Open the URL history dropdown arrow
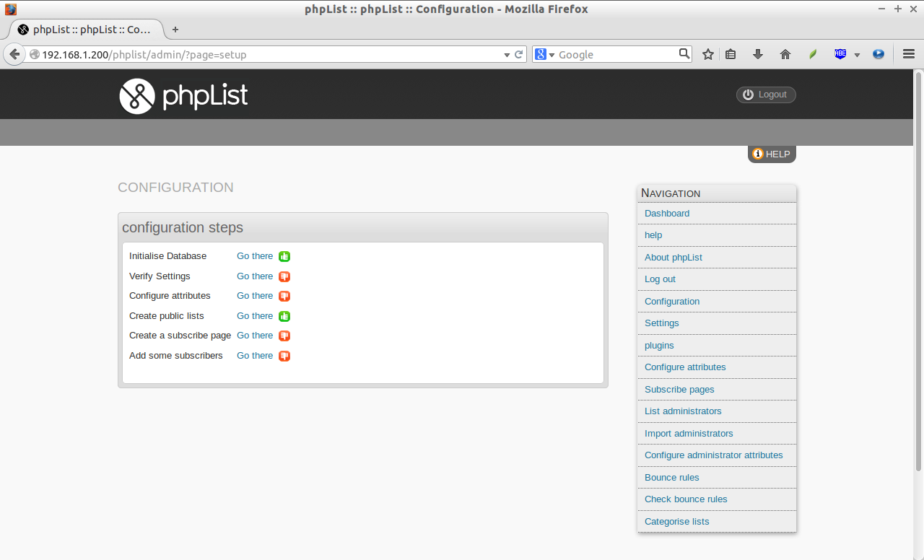 coord(507,55)
